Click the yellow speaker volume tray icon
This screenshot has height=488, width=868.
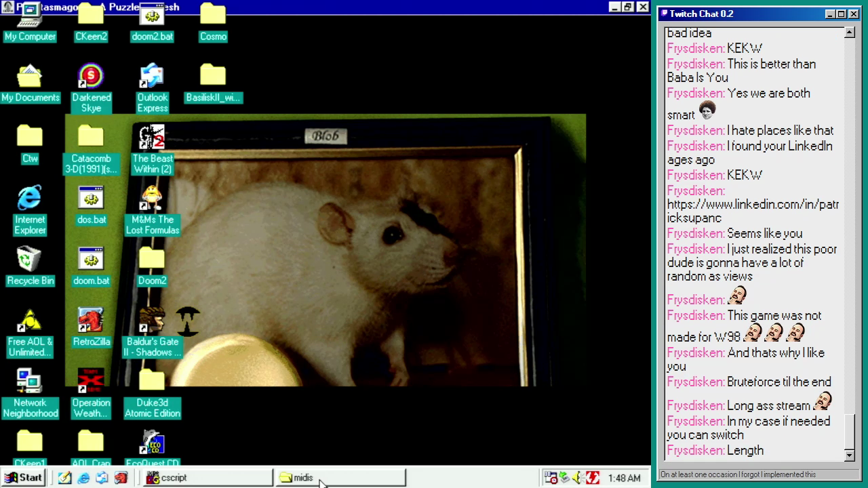[578, 478]
